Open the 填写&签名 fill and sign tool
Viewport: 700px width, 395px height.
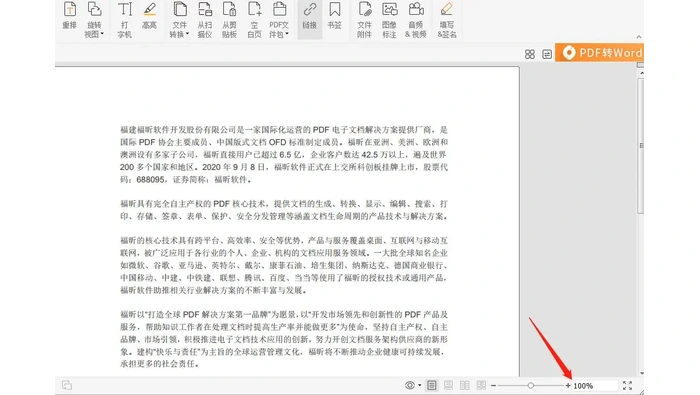pos(447,20)
